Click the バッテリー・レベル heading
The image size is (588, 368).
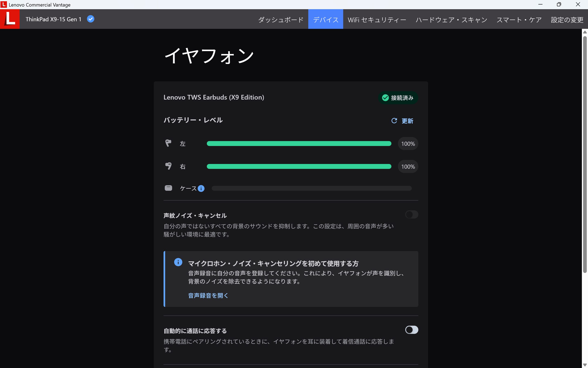tap(193, 120)
